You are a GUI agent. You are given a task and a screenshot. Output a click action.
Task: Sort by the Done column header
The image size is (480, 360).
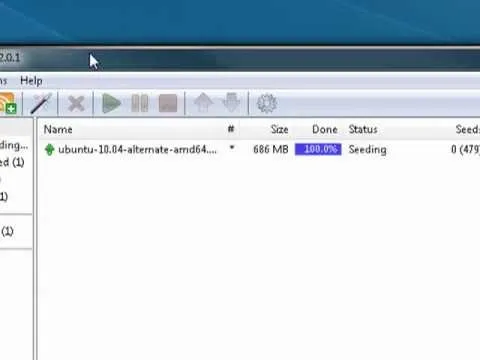[x=325, y=129]
